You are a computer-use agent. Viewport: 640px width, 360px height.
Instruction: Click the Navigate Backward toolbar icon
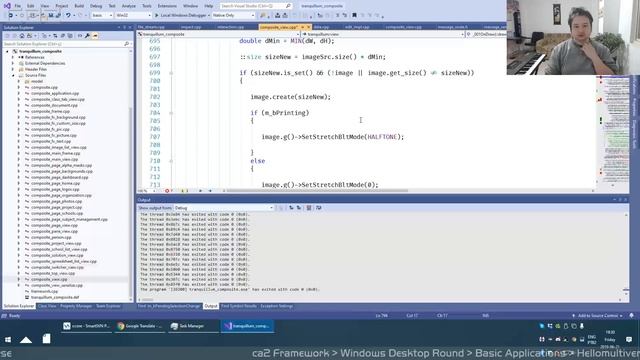(x=11, y=15)
